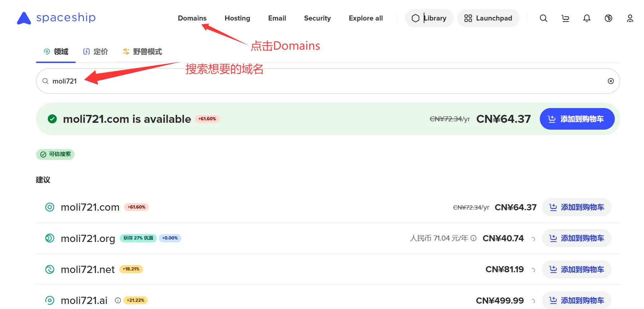Open the user account icon
This screenshot has height=309, width=644.
pyautogui.click(x=630, y=18)
